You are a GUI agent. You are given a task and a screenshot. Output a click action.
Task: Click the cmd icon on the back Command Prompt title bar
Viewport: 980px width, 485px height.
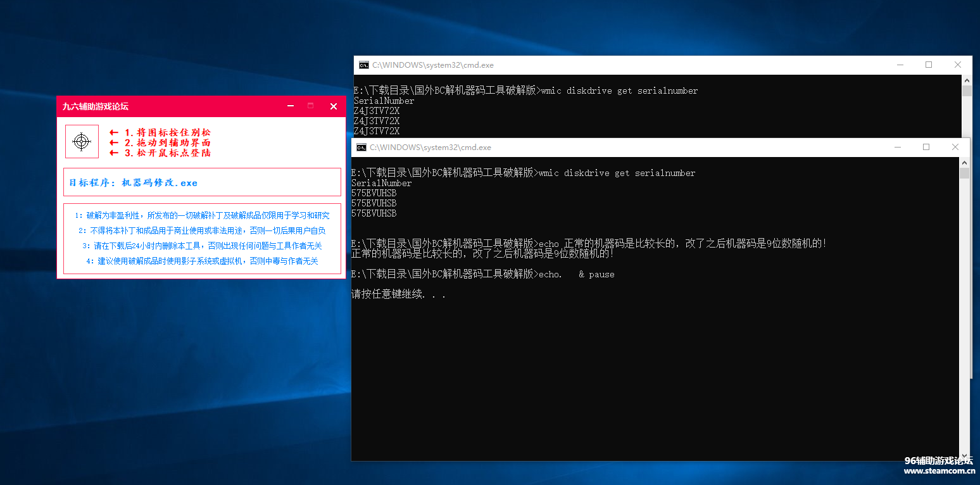coord(363,65)
